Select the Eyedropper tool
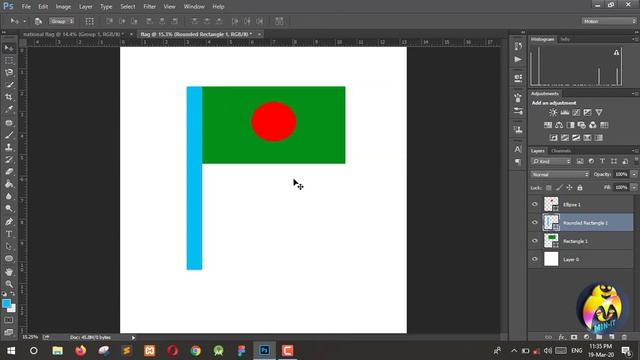 pos(9,109)
